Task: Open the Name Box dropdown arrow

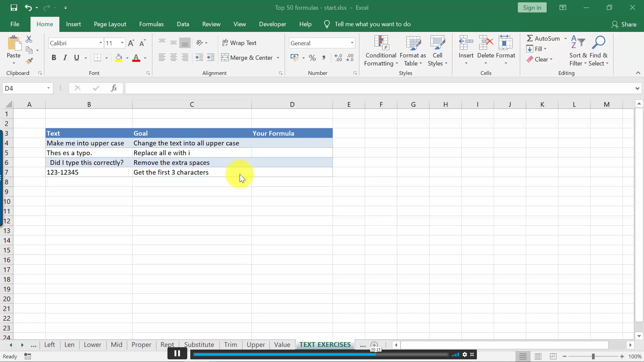Action: click(49, 88)
